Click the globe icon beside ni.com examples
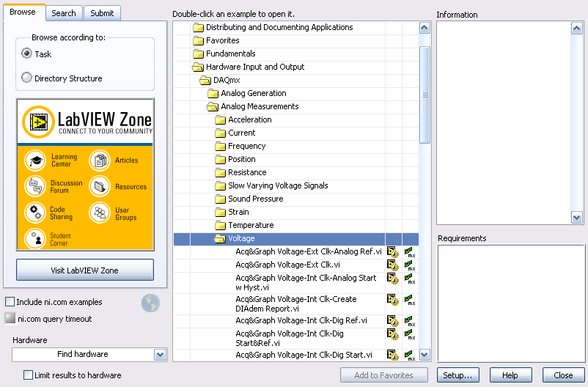Screen dimensions: 588x387 150,303
